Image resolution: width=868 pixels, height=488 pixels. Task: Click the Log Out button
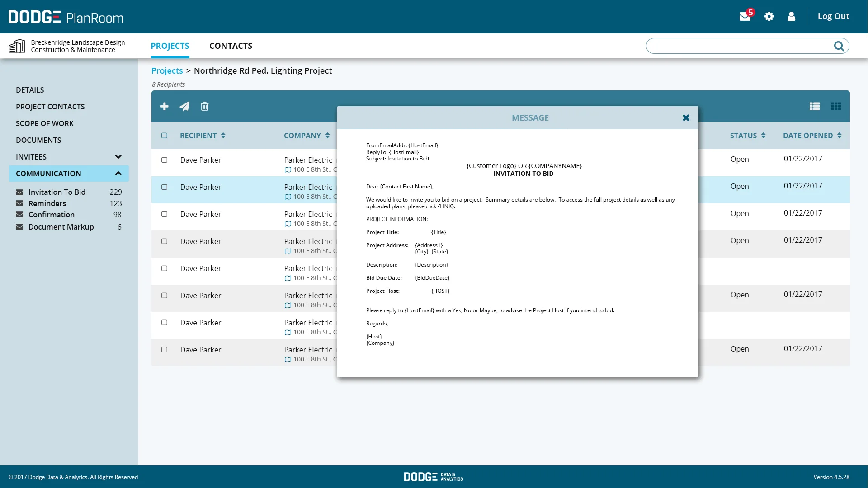click(833, 16)
